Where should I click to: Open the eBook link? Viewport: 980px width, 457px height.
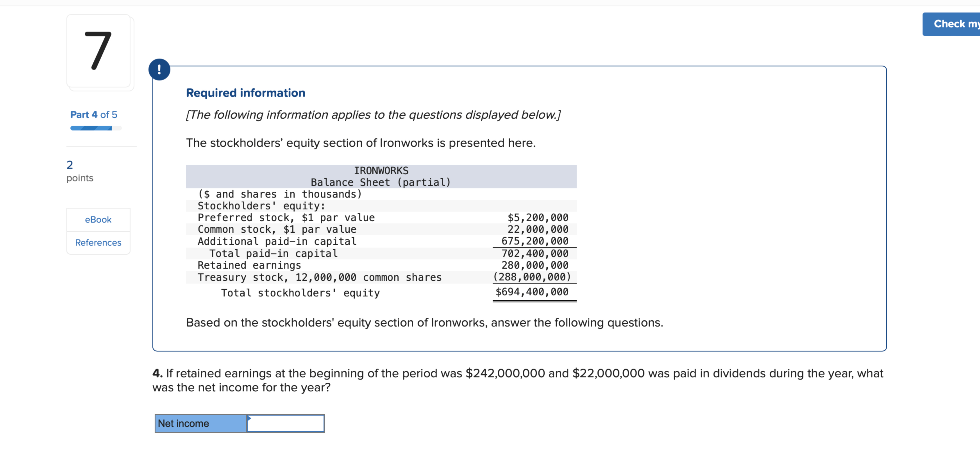[x=98, y=219]
